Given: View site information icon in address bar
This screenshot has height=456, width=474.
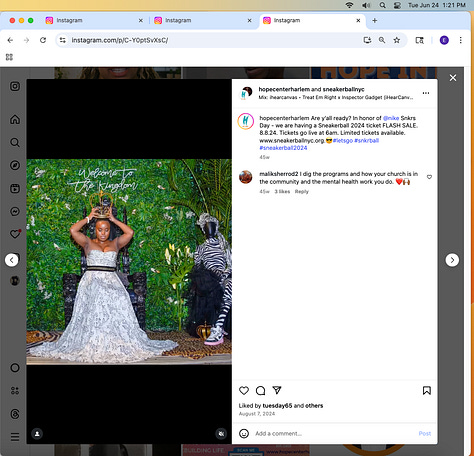Looking at the screenshot, I should click(x=62, y=40).
